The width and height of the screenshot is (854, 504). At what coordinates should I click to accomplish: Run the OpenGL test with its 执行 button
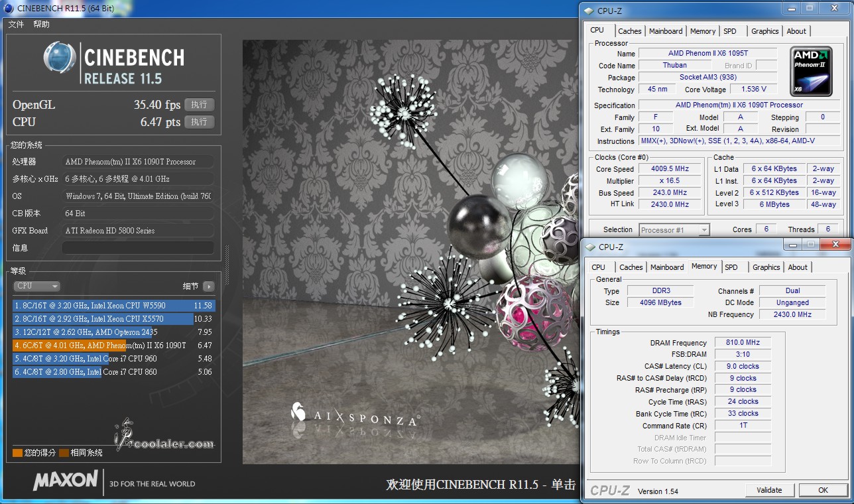tap(199, 104)
